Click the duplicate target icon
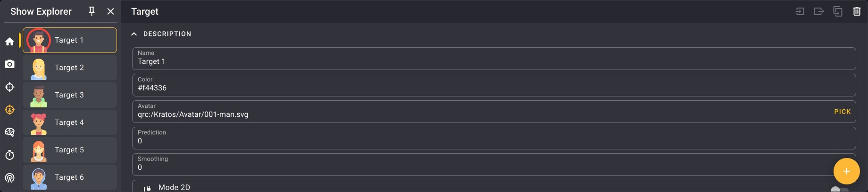 [838, 11]
